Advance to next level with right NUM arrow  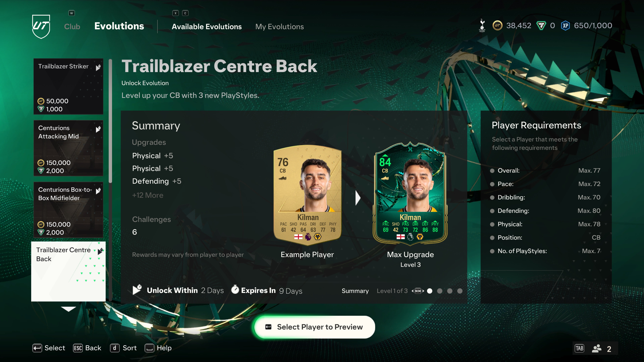pos(423,291)
